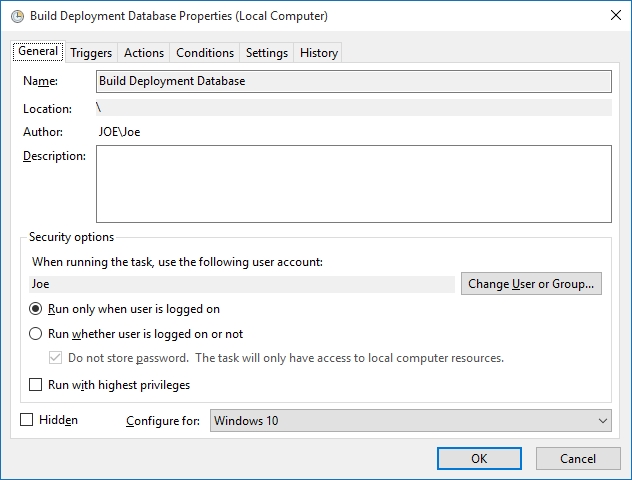632x480 pixels.
Task: Click the clock icon in the title bar
Action: [x=16, y=16]
